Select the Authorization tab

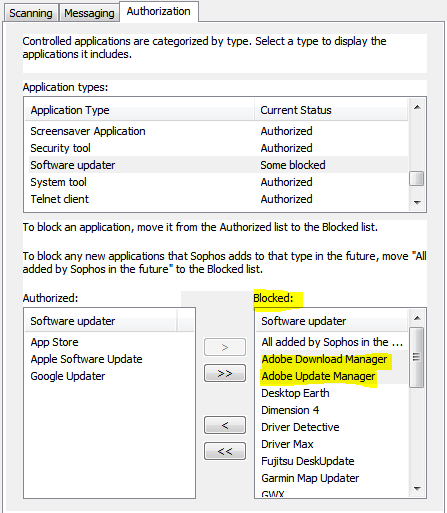pos(159,12)
